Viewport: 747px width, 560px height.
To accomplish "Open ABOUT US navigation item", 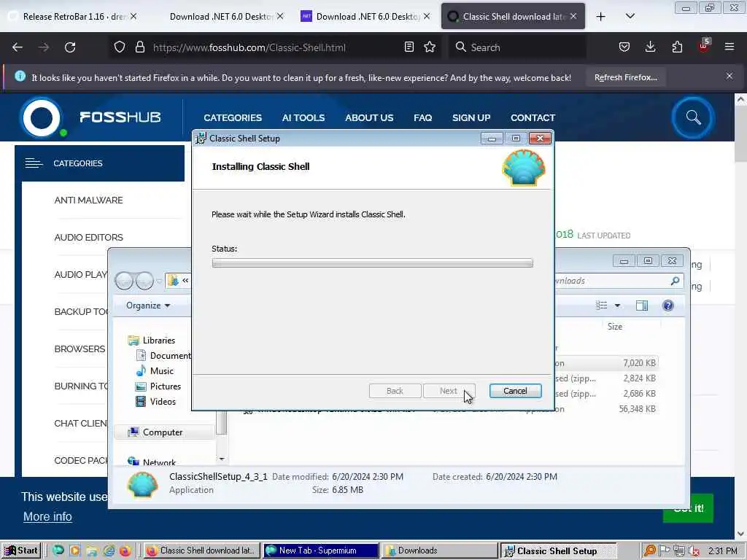I will coord(369,117).
